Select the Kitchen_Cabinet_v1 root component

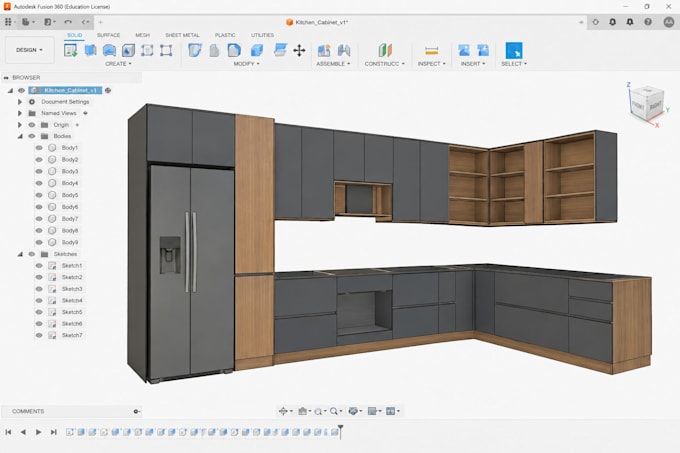pyautogui.click(x=65, y=90)
